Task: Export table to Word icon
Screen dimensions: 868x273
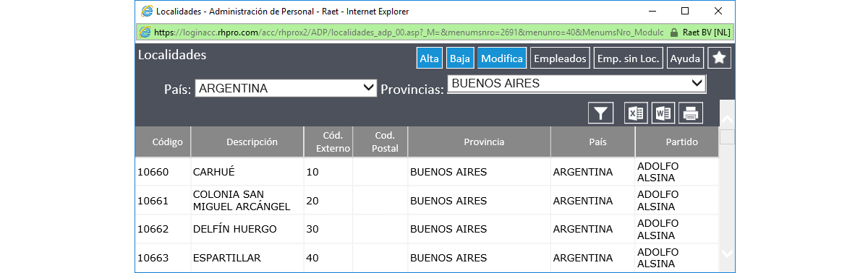Action: 663,113
